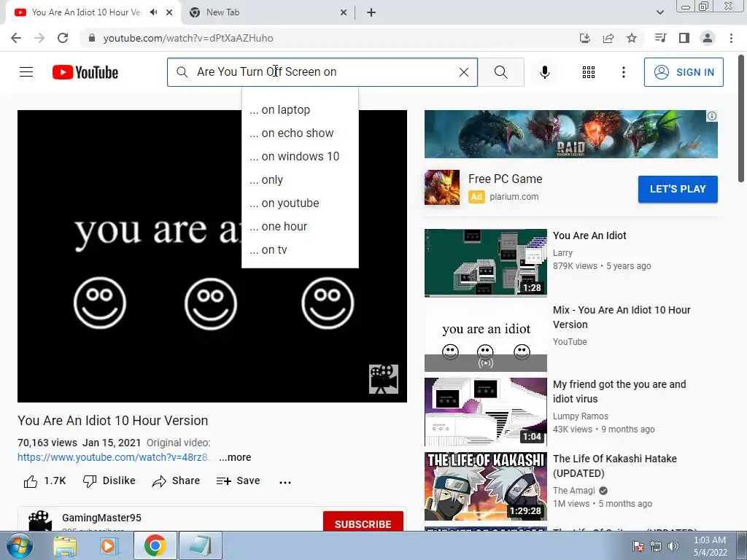The height and width of the screenshot is (560, 747).
Task: Close the New Tab tab
Action: click(344, 13)
